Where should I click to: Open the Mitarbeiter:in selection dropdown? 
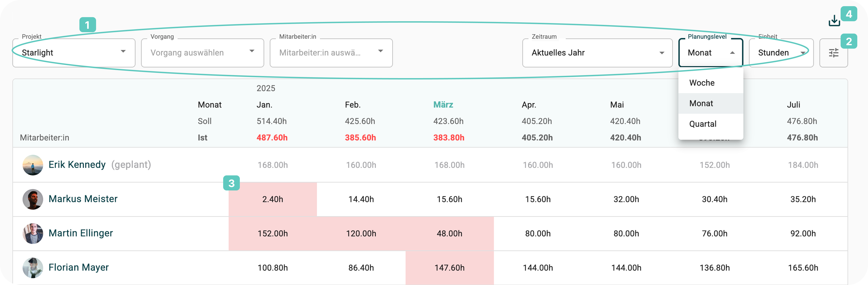(x=331, y=53)
